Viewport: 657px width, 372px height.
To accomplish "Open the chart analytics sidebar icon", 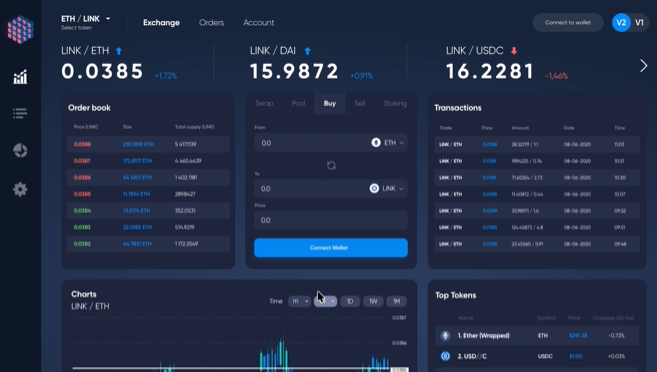I will 20,77.
